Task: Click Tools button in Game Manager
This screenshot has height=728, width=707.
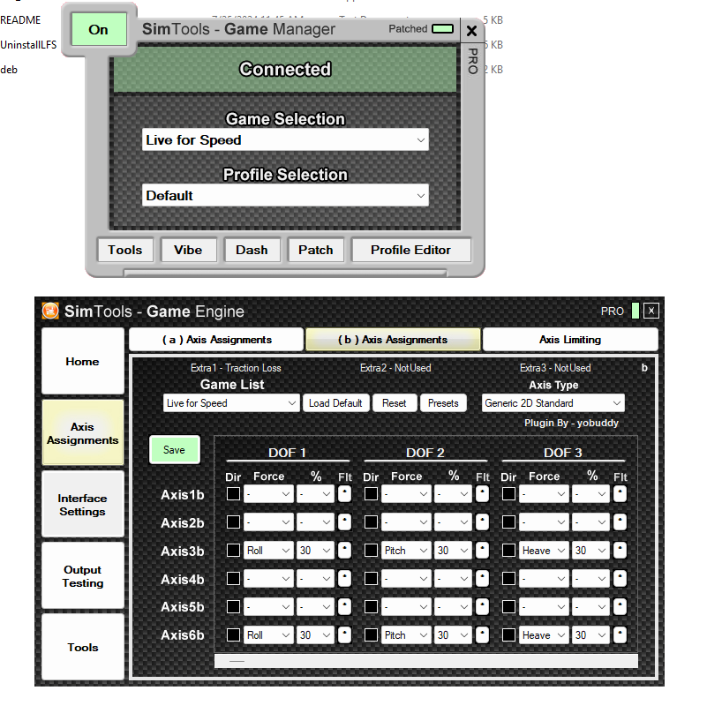Action: pos(125,250)
